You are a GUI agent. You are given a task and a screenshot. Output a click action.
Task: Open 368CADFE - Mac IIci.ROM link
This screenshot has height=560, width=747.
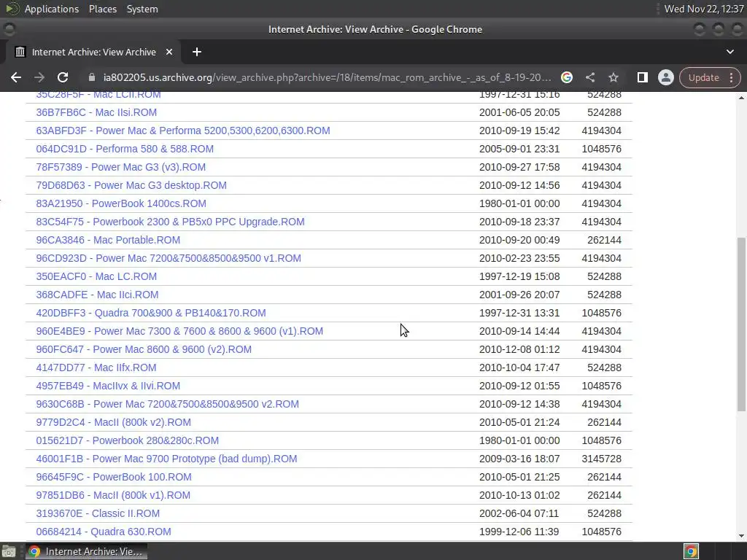(x=97, y=295)
